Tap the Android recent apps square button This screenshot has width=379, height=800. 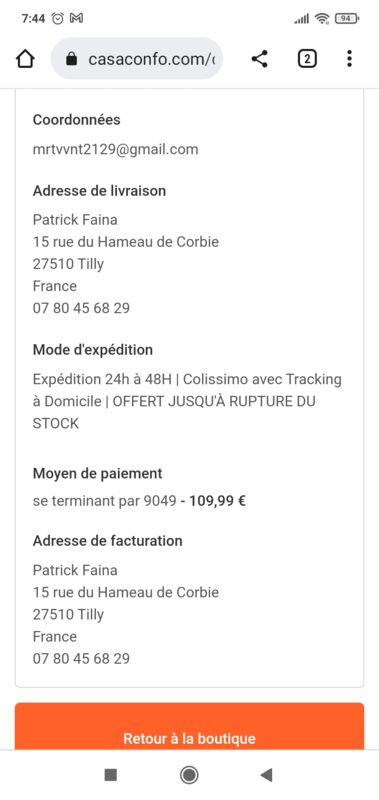point(111,775)
